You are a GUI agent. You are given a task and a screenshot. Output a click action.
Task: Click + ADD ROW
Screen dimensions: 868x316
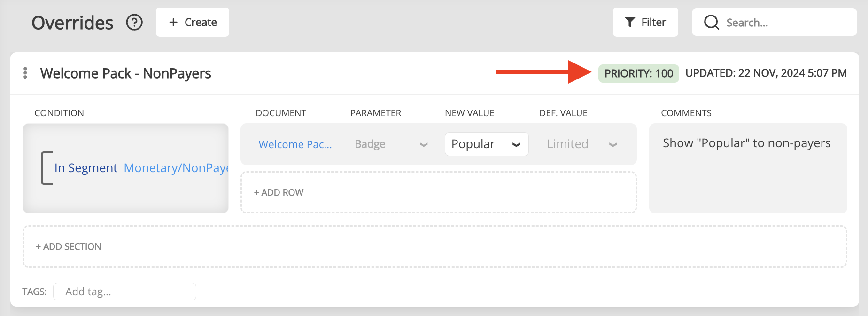(x=279, y=192)
